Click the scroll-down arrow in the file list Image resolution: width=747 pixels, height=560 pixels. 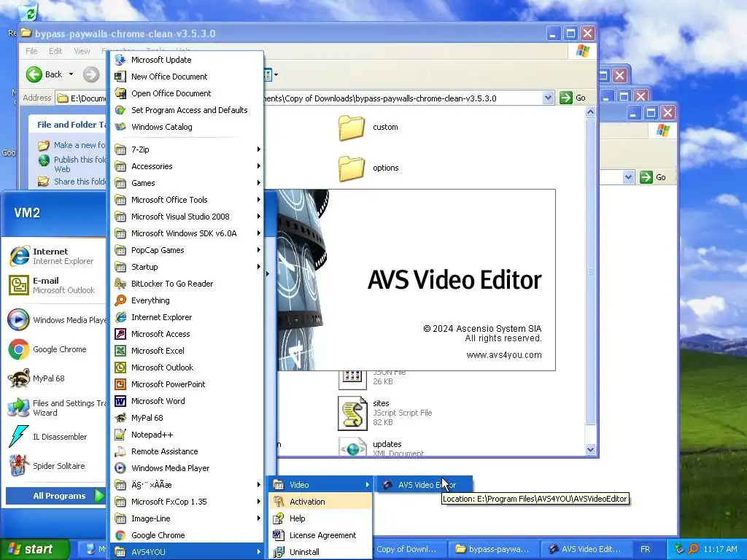coord(590,449)
